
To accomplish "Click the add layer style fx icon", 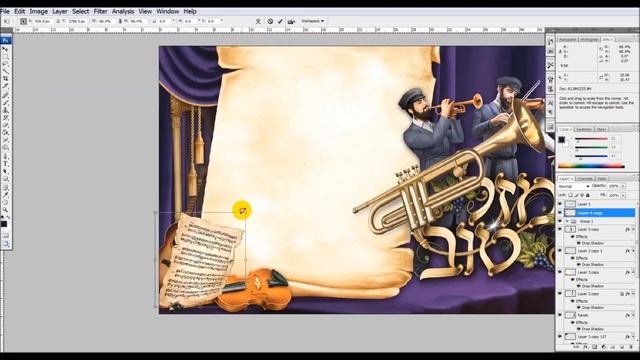I will (585, 347).
